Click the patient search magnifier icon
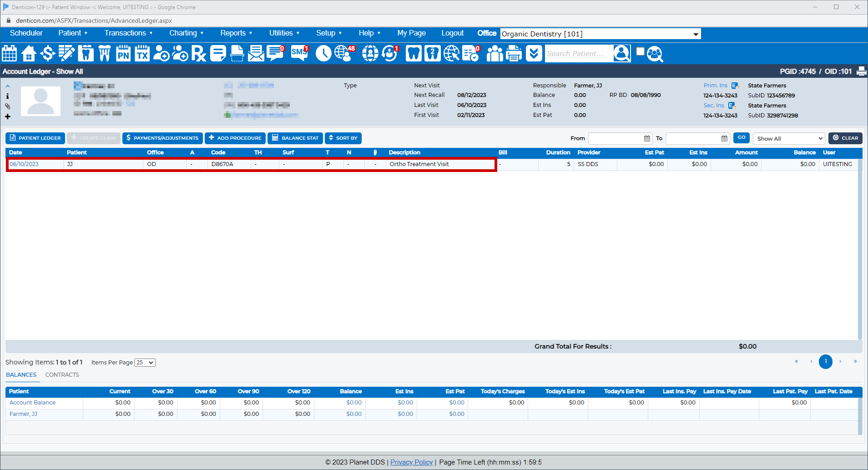 [x=655, y=54]
